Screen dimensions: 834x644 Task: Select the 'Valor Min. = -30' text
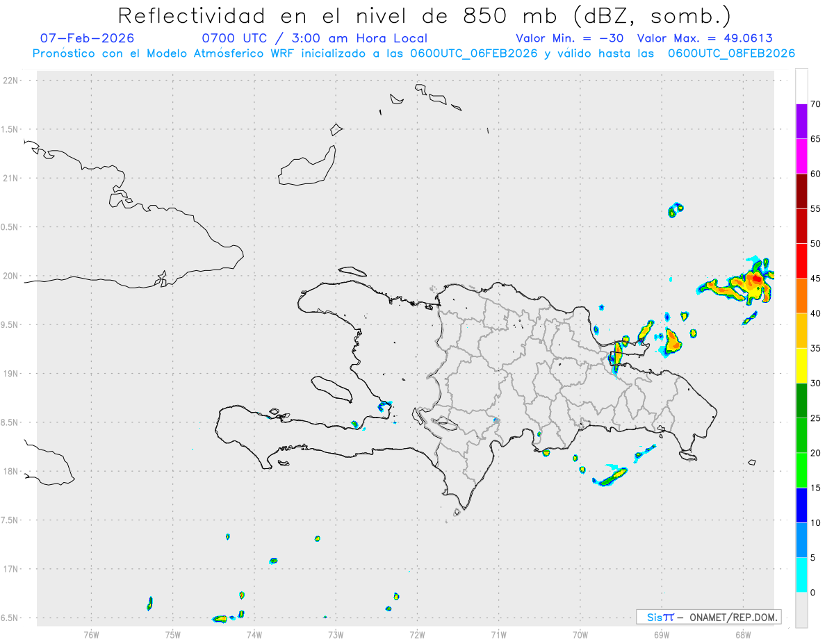(x=569, y=38)
